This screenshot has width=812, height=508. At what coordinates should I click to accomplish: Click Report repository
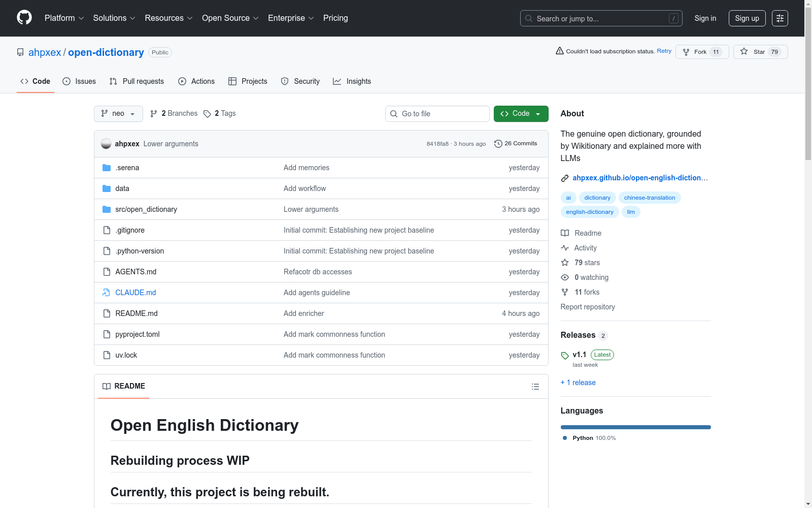coord(588,307)
